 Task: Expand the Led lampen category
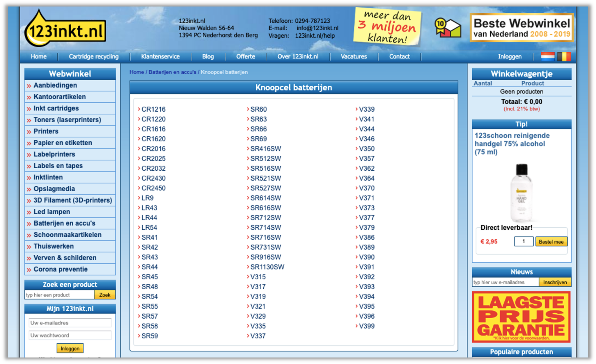[x=52, y=212]
